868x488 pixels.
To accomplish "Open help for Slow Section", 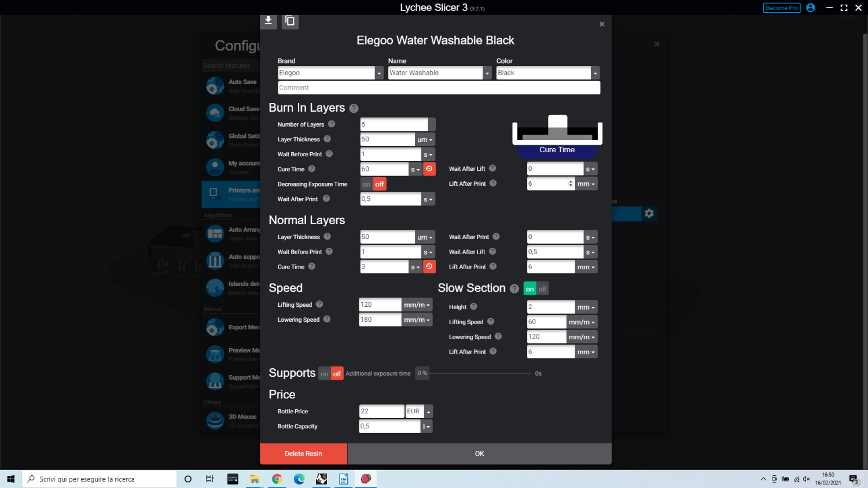I will 514,289.
